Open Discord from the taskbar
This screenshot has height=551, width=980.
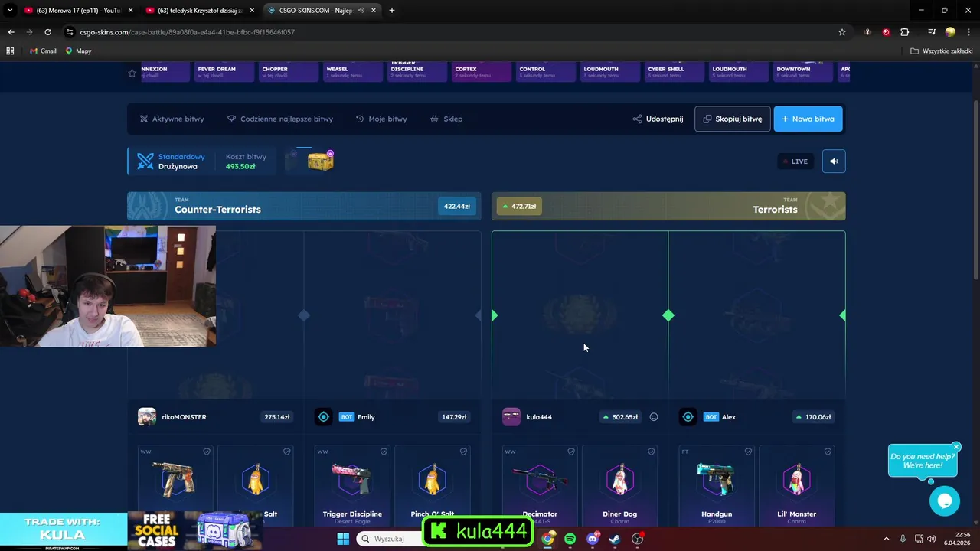coord(593,539)
